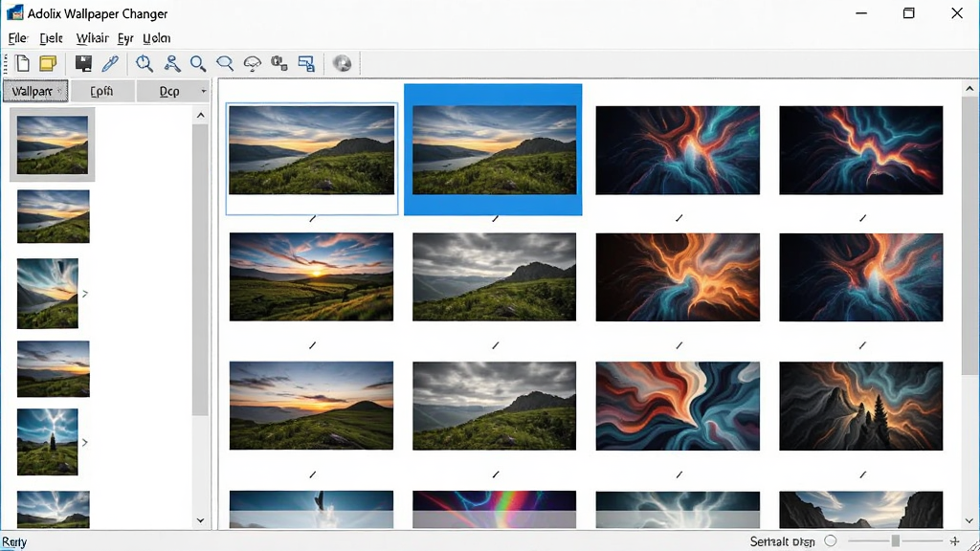Select the radio circle in the status bar
Image resolution: width=980 pixels, height=551 pixels.
point(830,541)
